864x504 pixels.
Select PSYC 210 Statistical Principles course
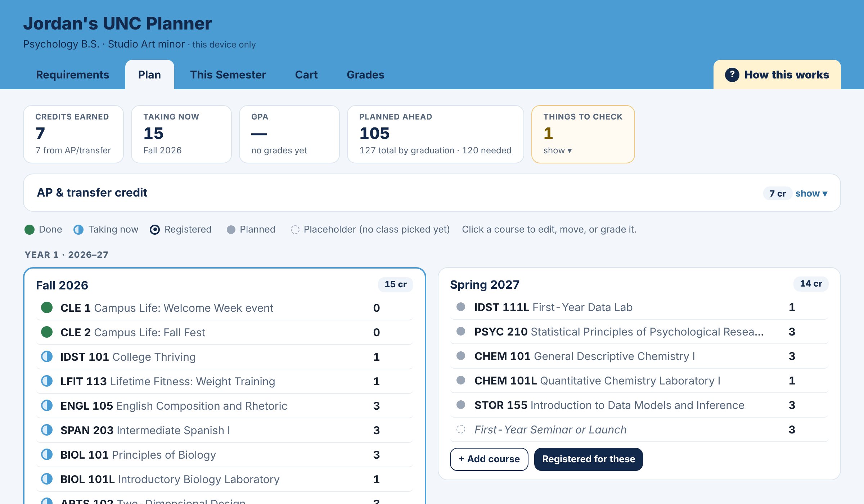tap(639, 332)
